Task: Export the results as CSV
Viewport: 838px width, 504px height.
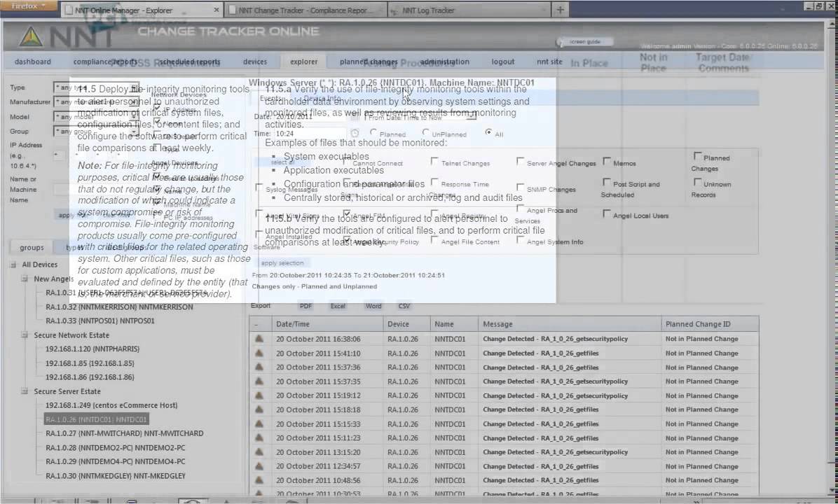Action: (404, 306)
